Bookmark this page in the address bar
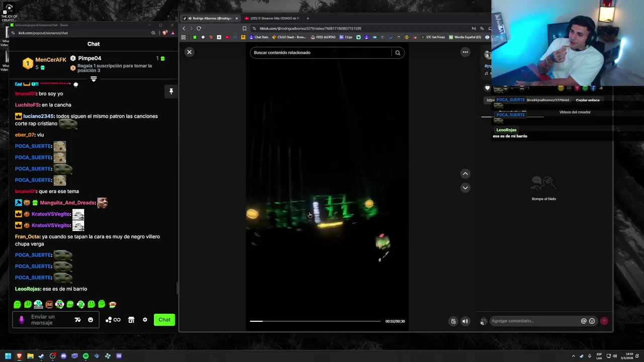The image size is (644, 362). [245, 29]
